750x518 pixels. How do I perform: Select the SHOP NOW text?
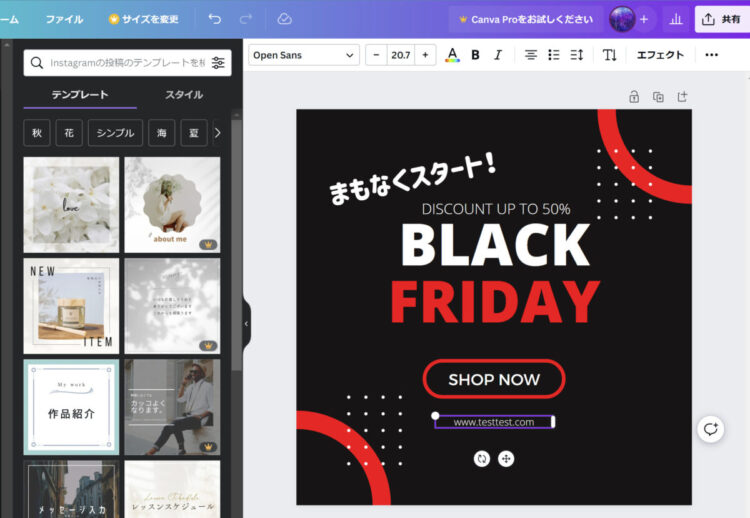pos(494,379)
